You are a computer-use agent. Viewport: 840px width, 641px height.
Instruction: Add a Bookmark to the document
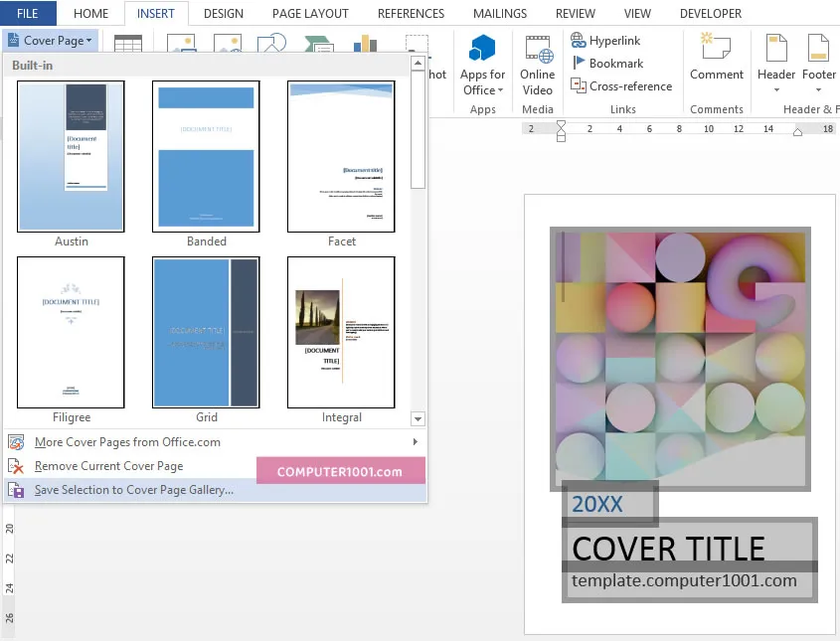[x=608, y=63]
